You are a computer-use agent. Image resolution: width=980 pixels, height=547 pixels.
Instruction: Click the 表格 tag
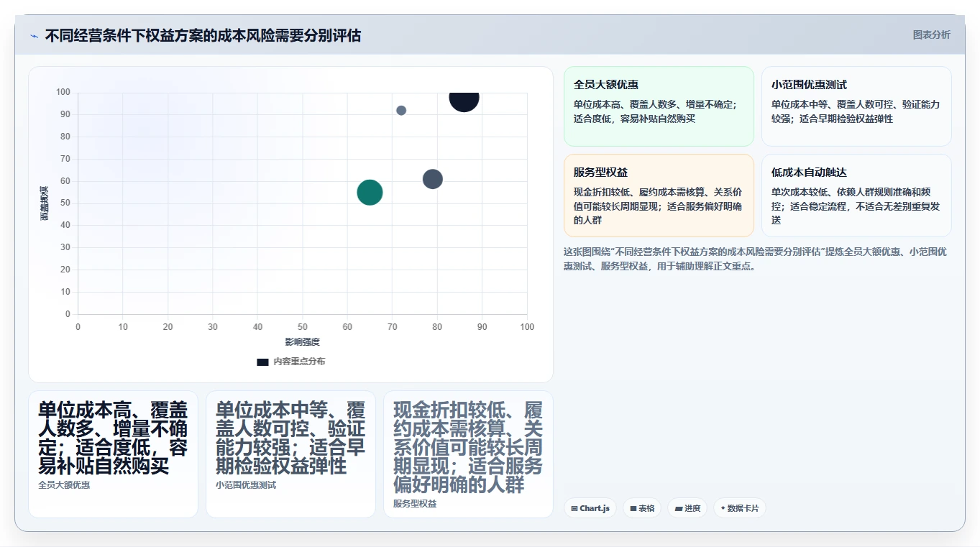pyautogui.click(x=642, y=508)
